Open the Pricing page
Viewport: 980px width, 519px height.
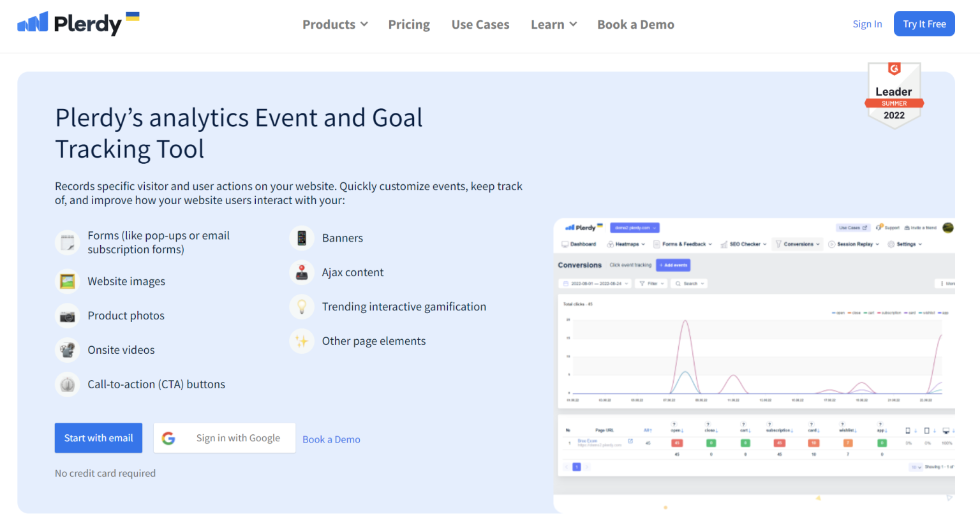coord(409,24)
